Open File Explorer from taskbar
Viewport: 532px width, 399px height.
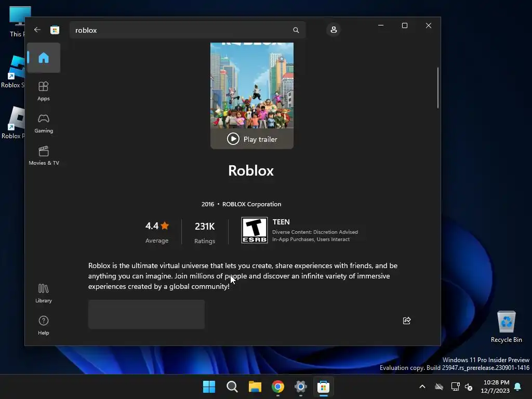pyautogui.click(x=255, y=387)
